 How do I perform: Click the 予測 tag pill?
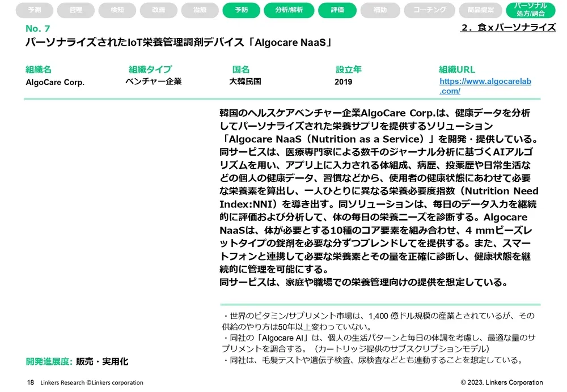click(34, 10)
